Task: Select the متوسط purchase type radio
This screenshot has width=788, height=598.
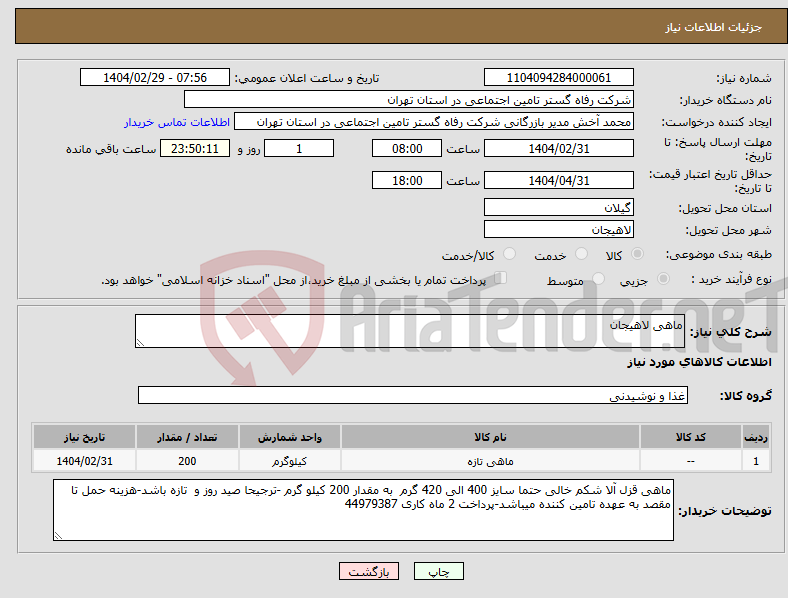Action: pyautogui.click(x=598, y=278)
